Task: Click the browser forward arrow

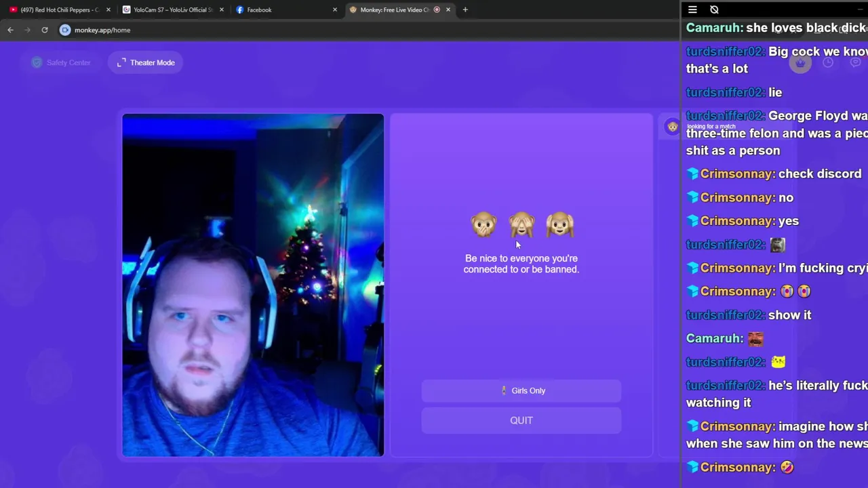Action: click(27, 30)
